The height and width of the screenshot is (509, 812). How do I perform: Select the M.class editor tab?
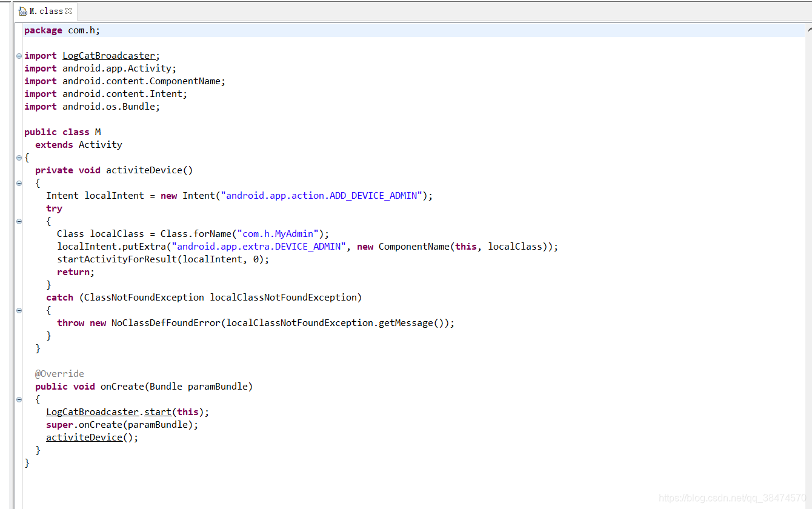pos(45,11)
